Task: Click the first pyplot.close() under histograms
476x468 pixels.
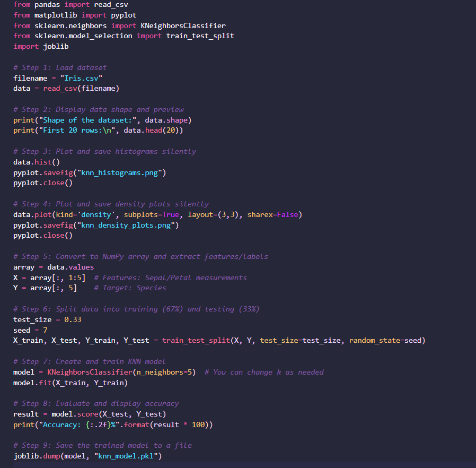Action: (43, 183)
